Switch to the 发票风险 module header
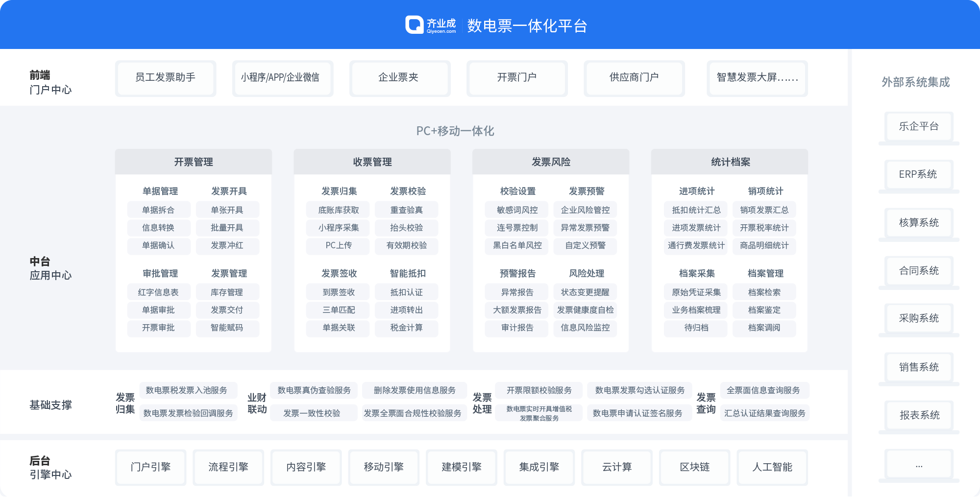This screenshot has width=980, height=498. [551, 162]
